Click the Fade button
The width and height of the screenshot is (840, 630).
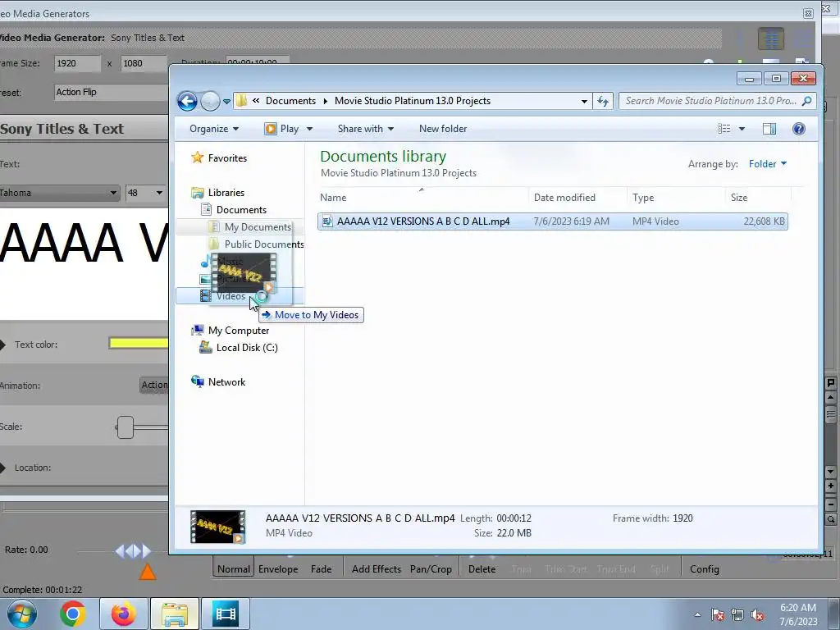click(321, 569)
